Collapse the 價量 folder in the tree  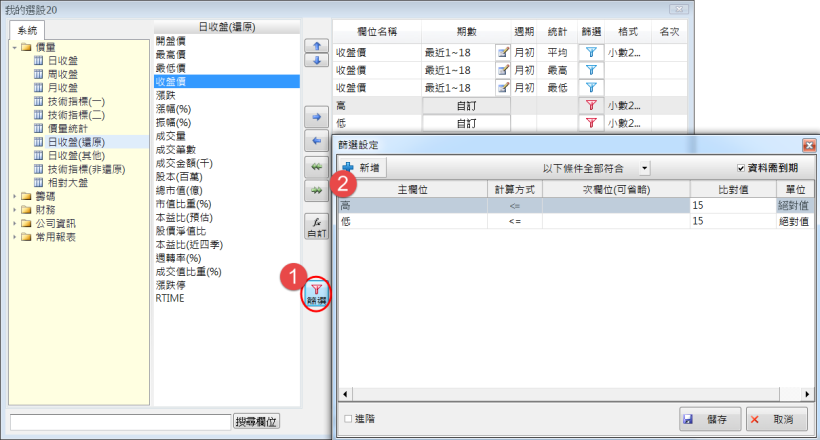[x=14, y=47]
